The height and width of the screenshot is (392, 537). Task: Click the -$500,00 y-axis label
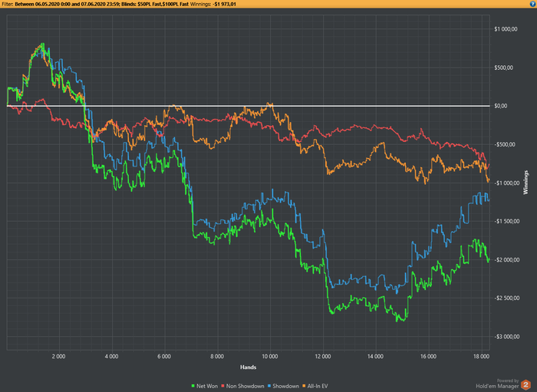click(505, 144)
